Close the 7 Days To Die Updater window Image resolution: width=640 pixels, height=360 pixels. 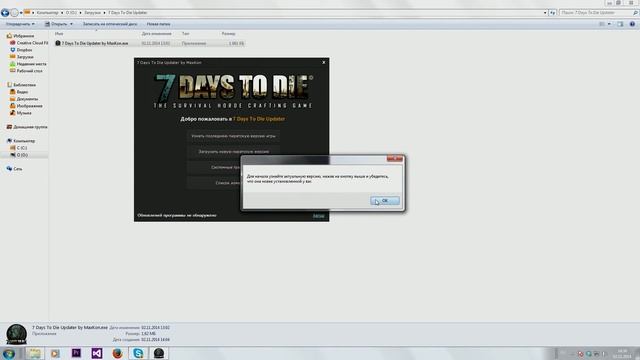pyautogui.click(x=324, y=62)
